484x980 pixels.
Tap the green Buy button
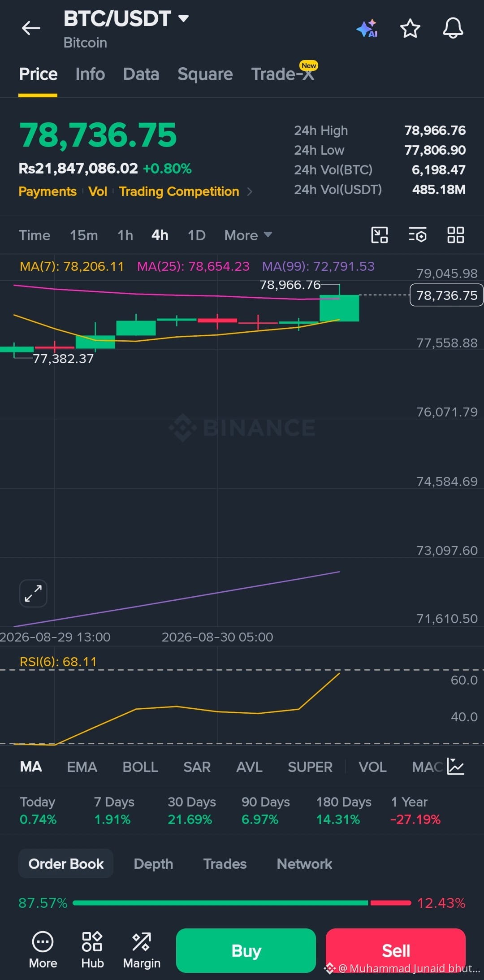click(246, 950)
